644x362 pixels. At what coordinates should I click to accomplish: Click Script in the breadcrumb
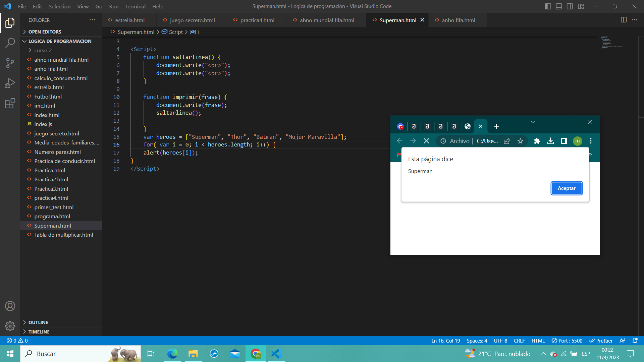point(176,32)
